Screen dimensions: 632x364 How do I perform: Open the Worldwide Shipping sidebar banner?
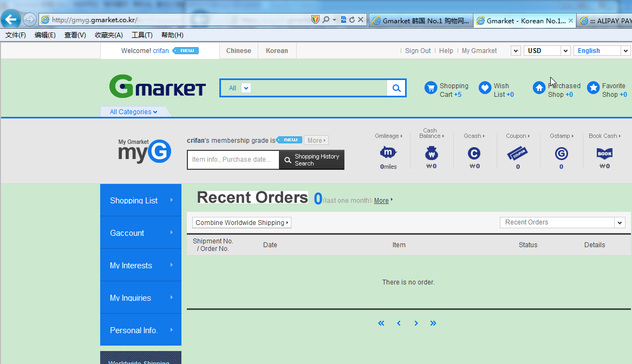[x=141, y=358]
